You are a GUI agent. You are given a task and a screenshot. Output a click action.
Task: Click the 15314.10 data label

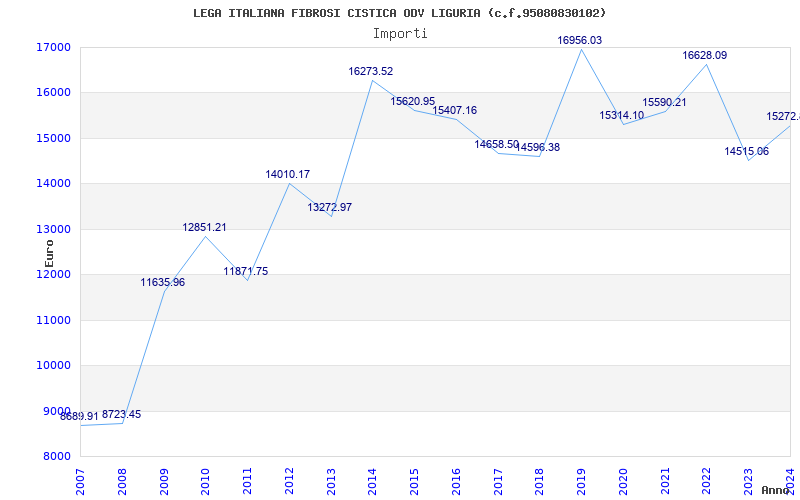pos(621,115)
